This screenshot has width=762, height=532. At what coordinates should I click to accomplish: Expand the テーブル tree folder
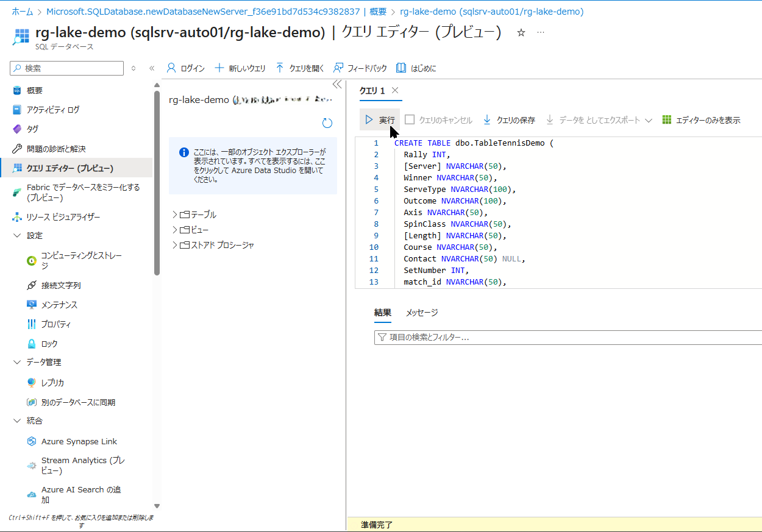coord(175,215)
